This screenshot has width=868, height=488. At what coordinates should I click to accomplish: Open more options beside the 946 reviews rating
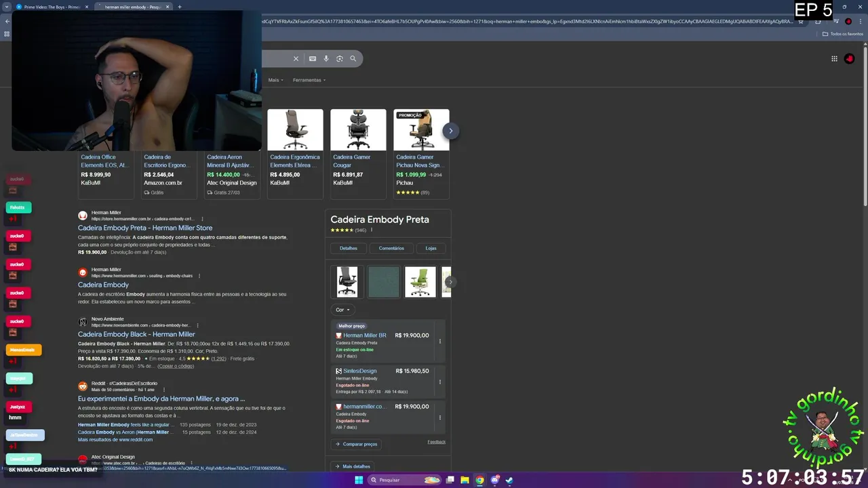[372, 230]
